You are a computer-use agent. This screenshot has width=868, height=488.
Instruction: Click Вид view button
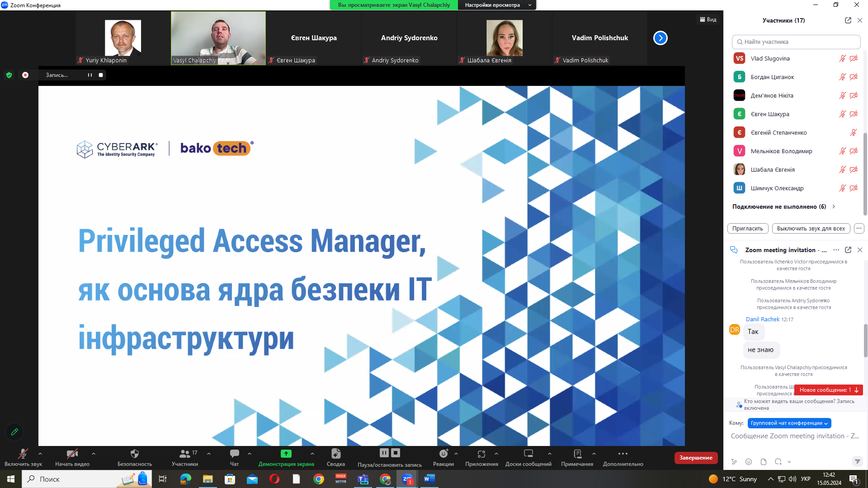(x=708, y=19)
